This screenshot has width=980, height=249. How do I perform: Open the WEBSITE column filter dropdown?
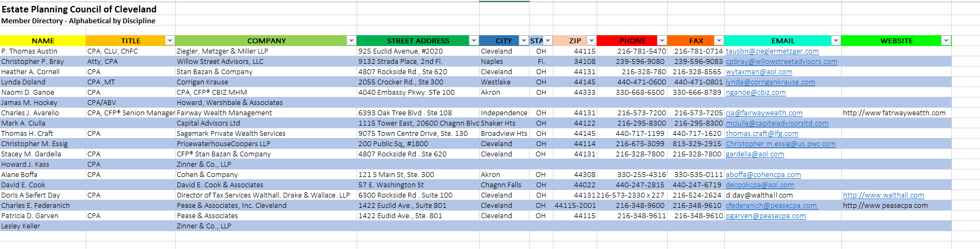(x=946, y=41)
